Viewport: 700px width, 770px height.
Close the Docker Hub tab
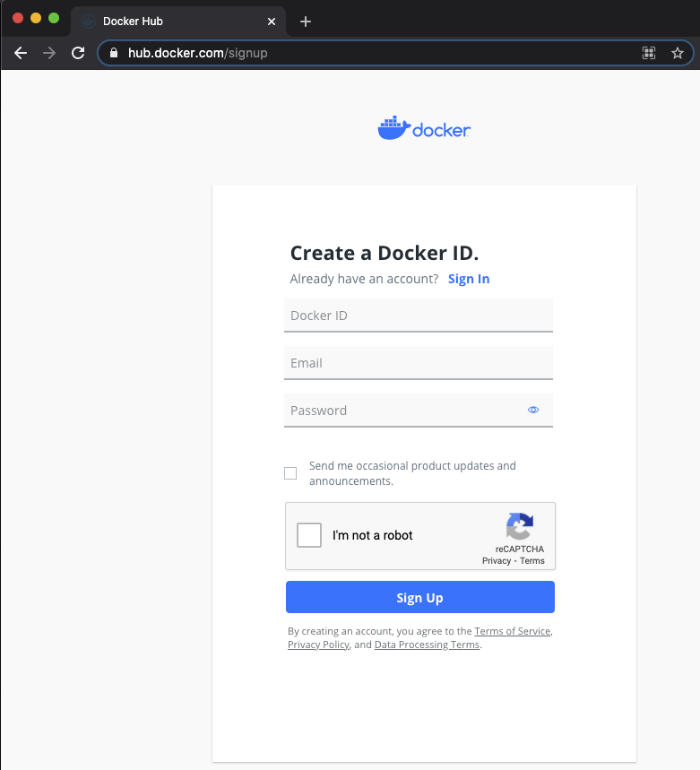tap(272, 22)
